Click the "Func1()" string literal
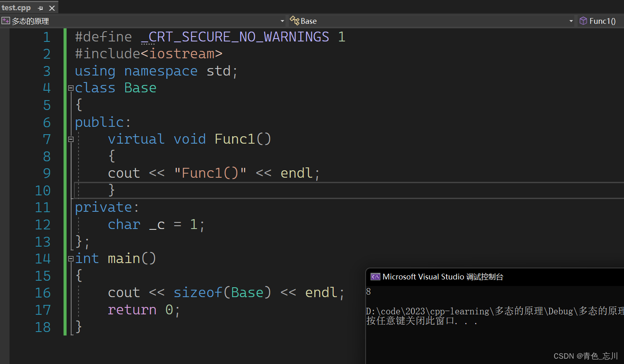The height and width of the screenshot is (364, 624). 210,173
